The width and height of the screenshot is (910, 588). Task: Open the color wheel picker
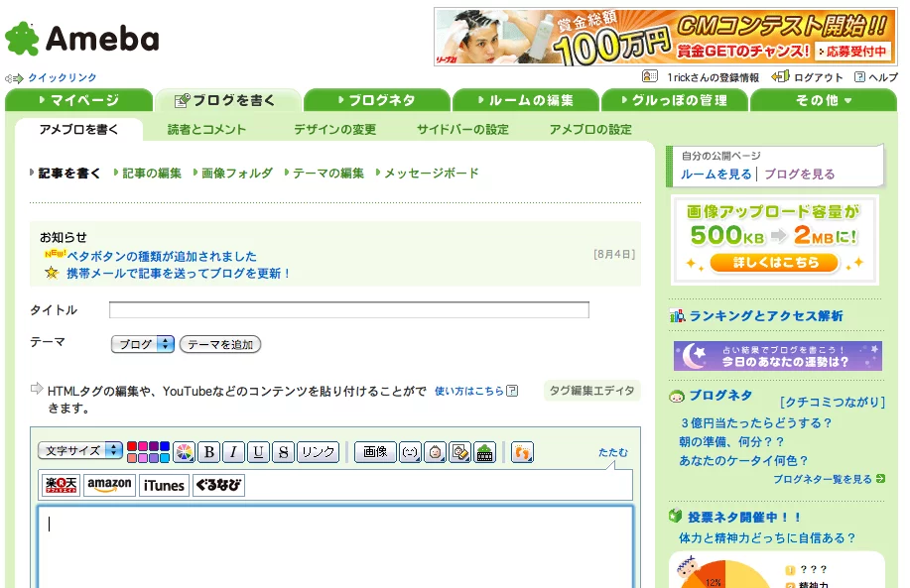tap(184, 452)
